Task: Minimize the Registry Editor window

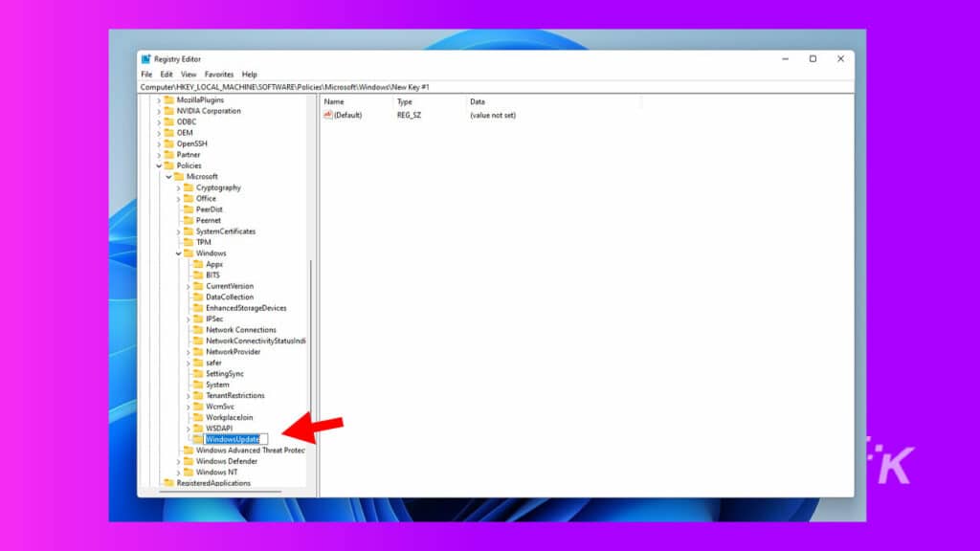Action: [x=785, y=58]
